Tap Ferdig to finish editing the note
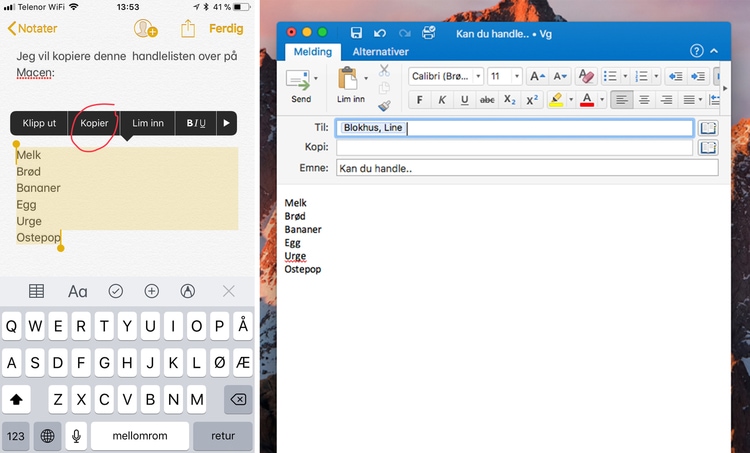Image resolution: width=750 pixels, height=453 pixels. click(x=225, y=29)
